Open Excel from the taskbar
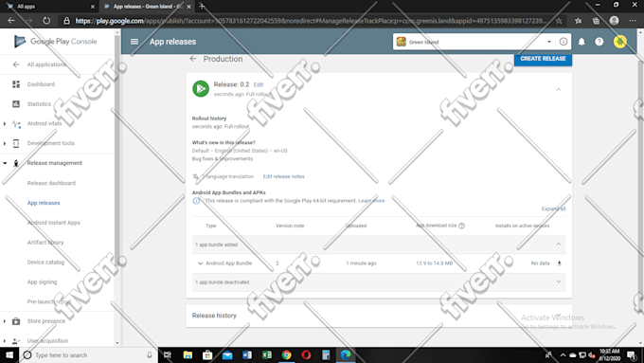This screenshot has height=363, width=644. pos(266,354)
